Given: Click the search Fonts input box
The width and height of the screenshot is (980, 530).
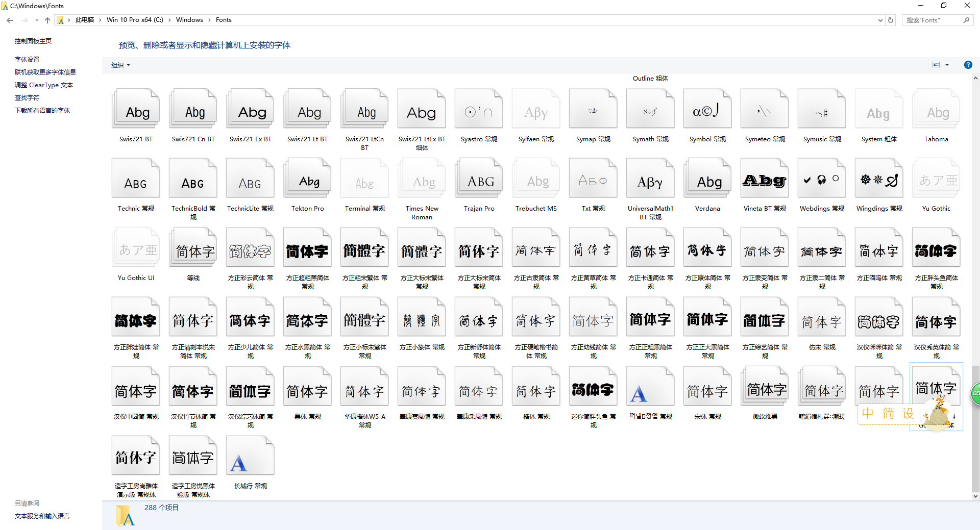Looking at the screenshot, I should tap(937, 20).
